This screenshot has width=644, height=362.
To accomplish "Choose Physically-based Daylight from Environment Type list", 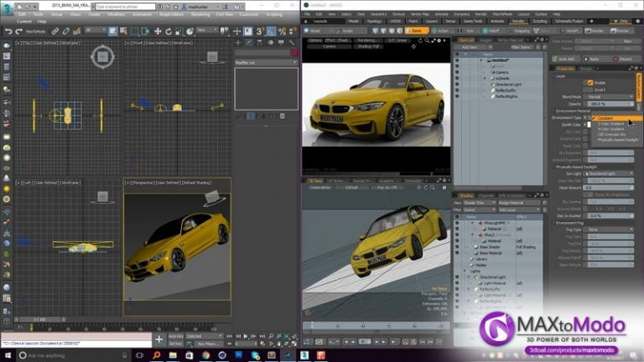I will 618,140.
